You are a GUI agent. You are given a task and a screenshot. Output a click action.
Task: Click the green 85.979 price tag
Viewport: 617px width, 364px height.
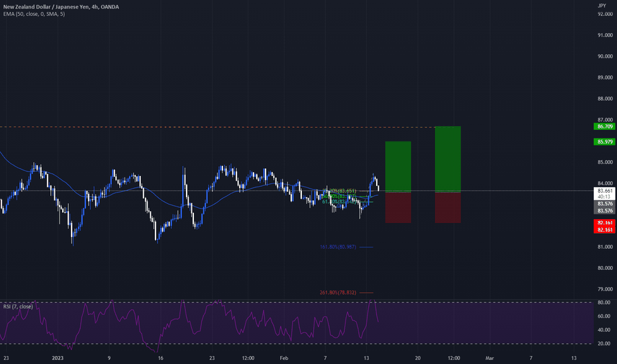click(x=604, y=142)
